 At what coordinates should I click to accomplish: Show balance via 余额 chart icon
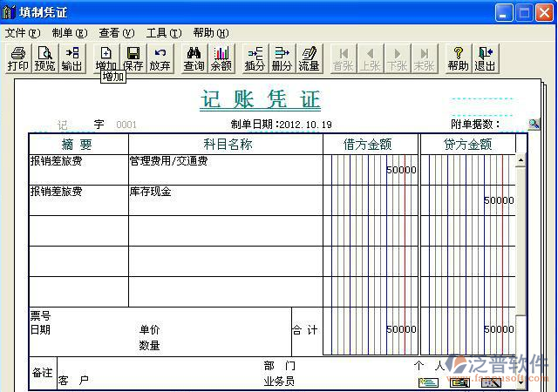pos(221,58)
